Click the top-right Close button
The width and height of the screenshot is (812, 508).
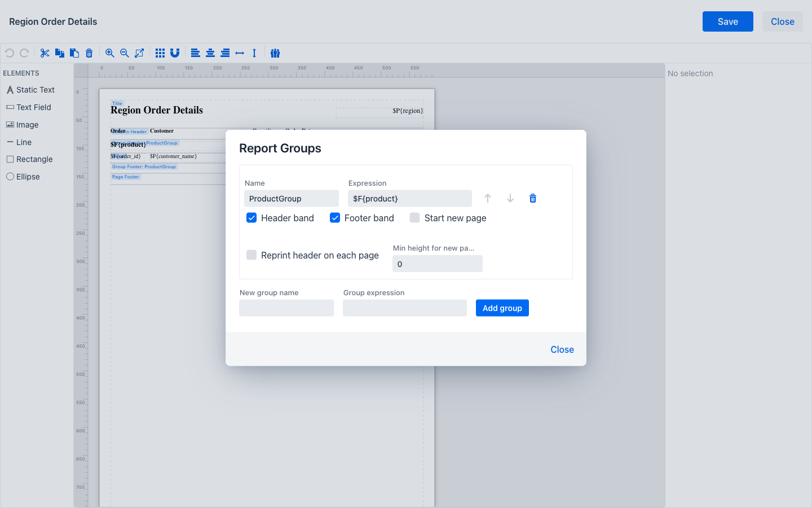pyautogui.click(x=783, y=21)
